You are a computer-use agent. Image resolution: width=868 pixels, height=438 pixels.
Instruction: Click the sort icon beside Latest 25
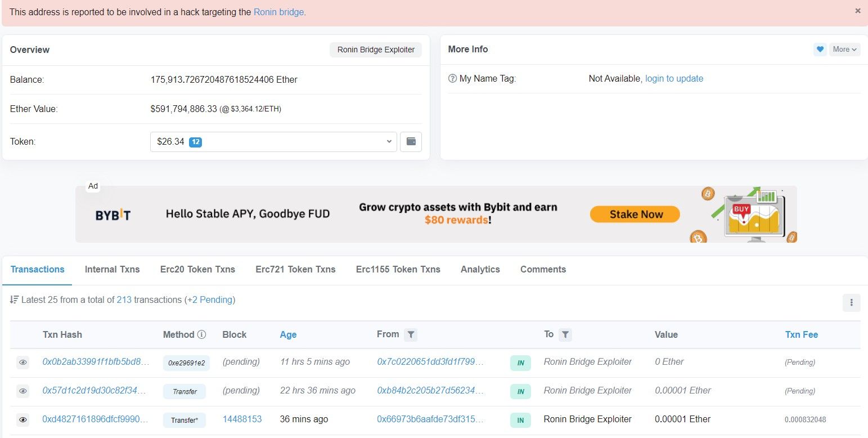point(15,300)
